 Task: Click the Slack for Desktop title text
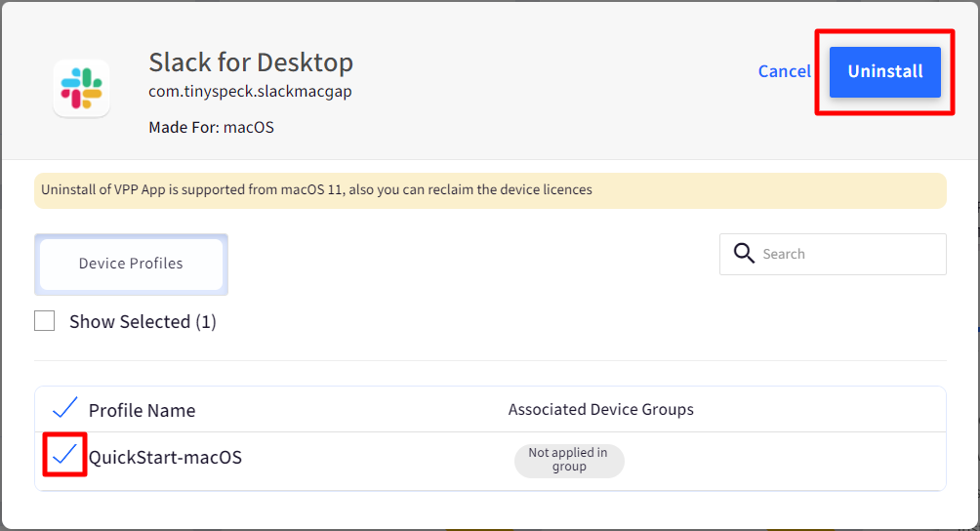click(251, 62)
